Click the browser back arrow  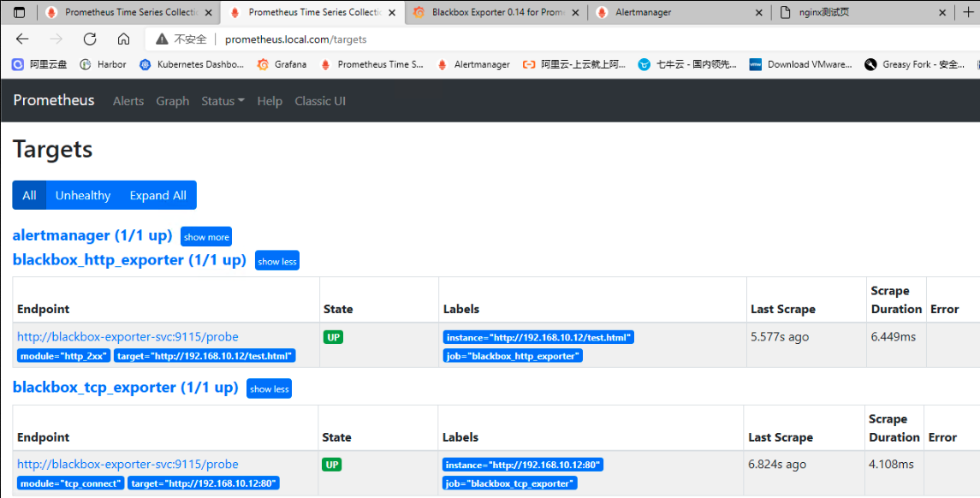pyautogui.click(x=22, y=39)
